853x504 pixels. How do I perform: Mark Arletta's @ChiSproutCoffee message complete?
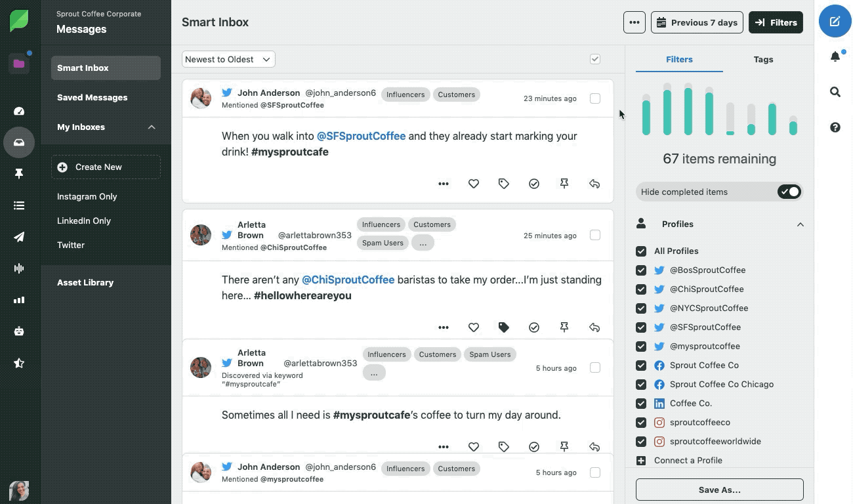tap(534, 327)
